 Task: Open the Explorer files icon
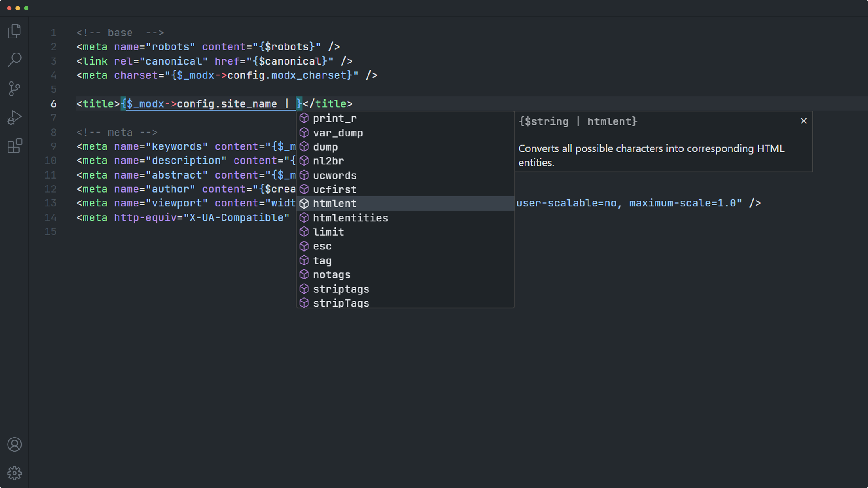15,31
